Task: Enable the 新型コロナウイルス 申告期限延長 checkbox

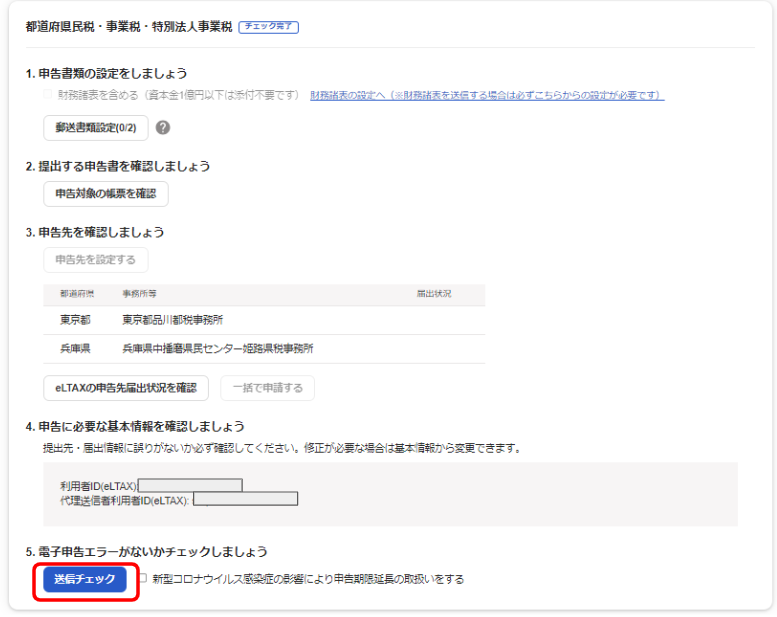Action: pyautogui.click(x=143, y=578)
